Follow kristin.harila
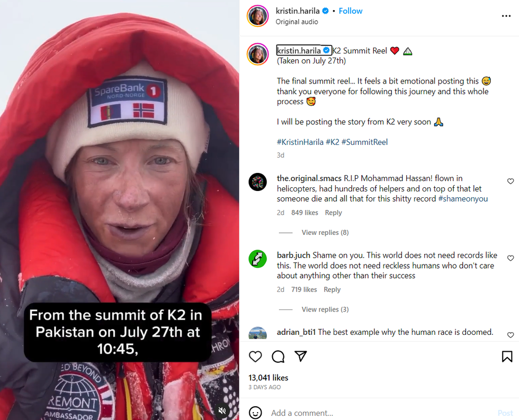 (x=351, y=11)
